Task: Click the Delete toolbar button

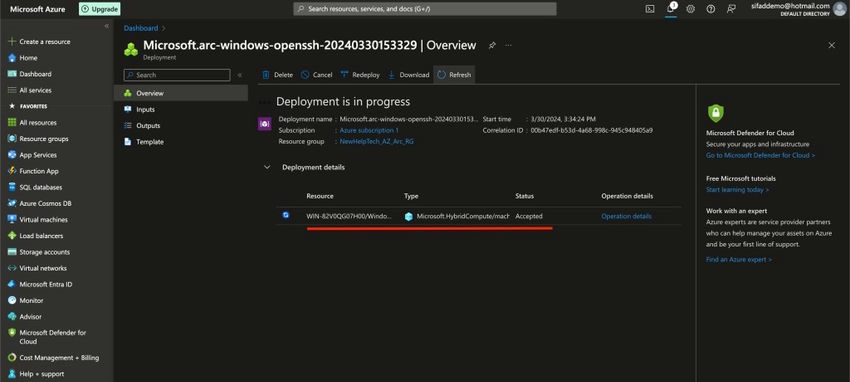Action: [x=278, y=75]
